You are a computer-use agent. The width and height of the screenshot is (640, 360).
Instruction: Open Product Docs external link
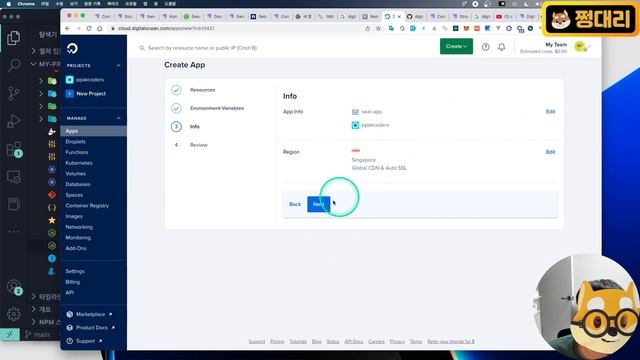91,327
